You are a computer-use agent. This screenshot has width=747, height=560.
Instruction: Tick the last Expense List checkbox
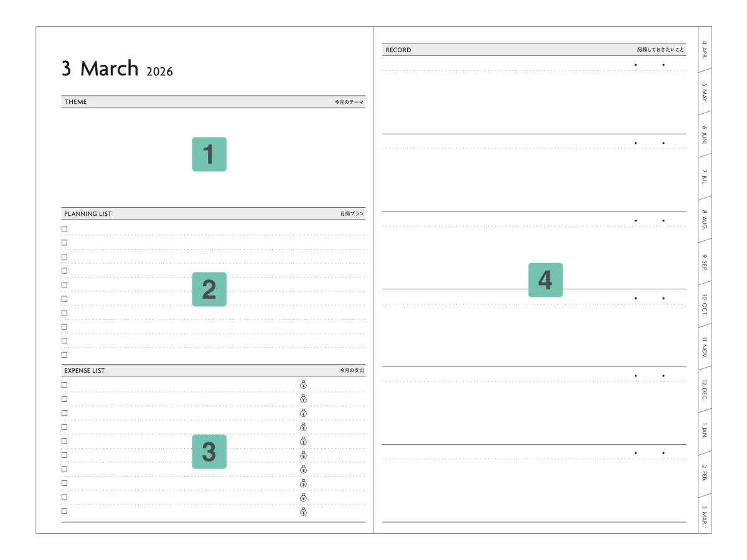tap(64, 511)
